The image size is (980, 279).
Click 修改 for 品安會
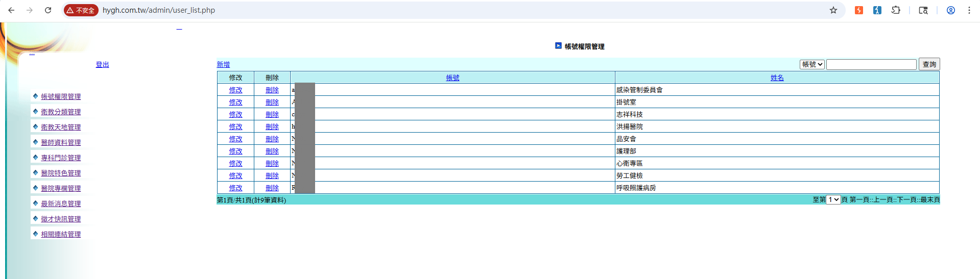(x=235, y=139)
